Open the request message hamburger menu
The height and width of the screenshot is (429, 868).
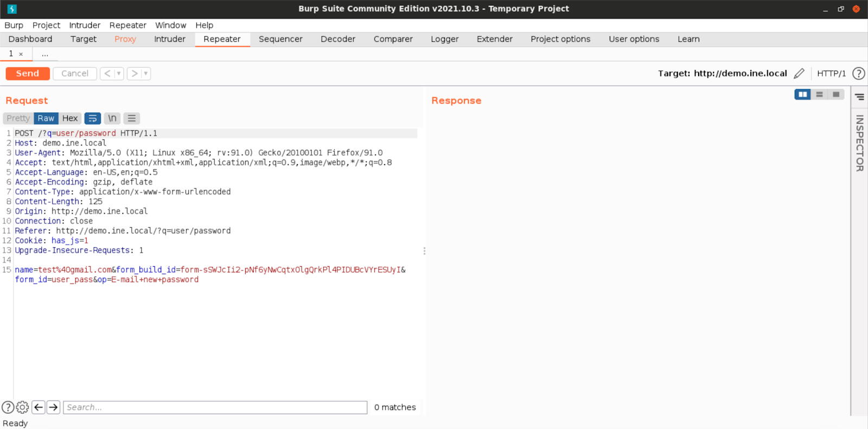131,118
